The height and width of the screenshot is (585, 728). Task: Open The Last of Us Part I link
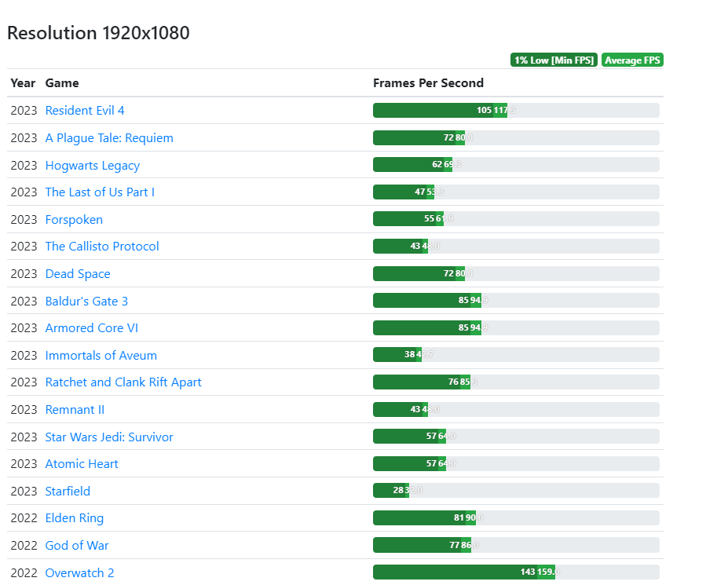100,192
